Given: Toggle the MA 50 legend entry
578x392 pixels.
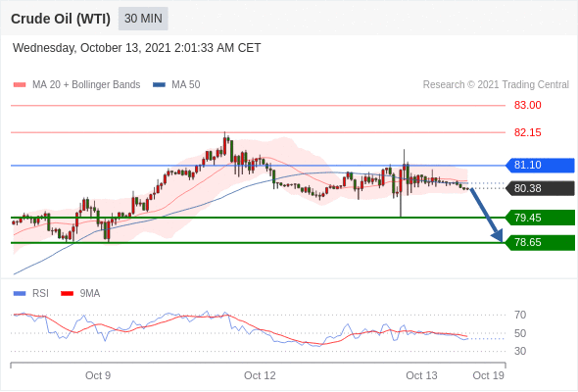Looking at the screenshot, I should [176, 85].
